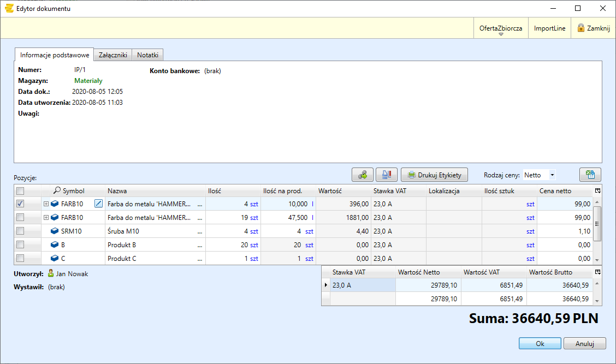The width and height of the screenshot is (616, 364).
Task: Tick the checkbox for Śruba M10 row
Action: pyautogui.click(x=20, y=231)
